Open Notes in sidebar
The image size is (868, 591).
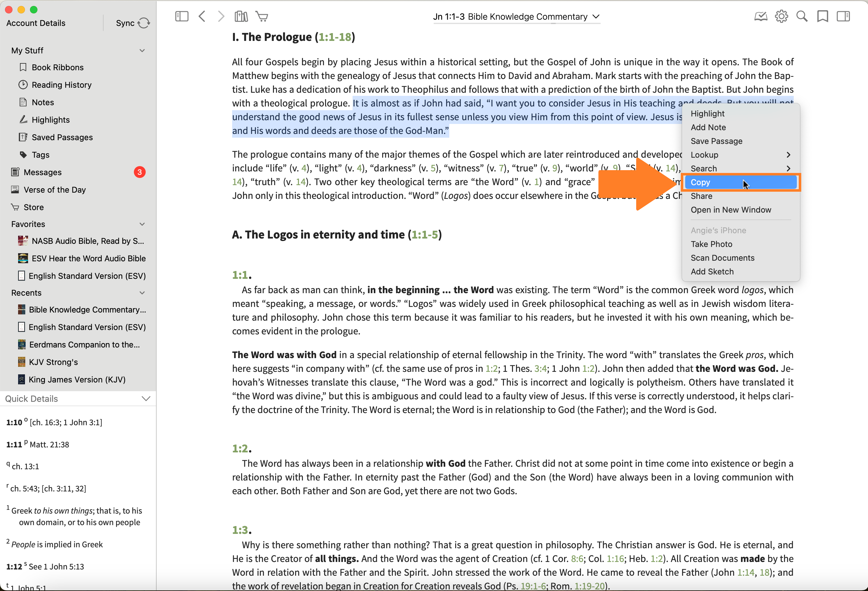[42, 102]
